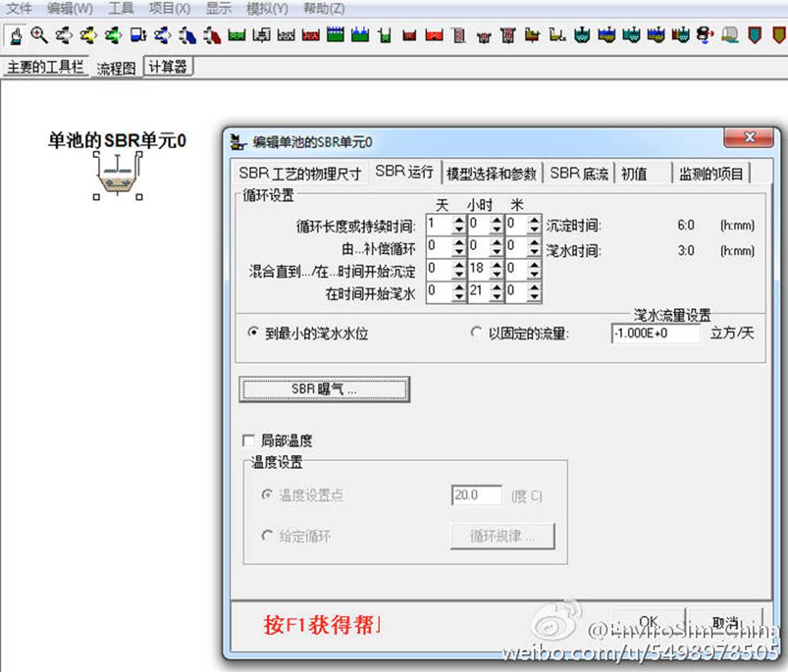Select the hand pointer tool
788x672 pixels.
coord(16,35)
